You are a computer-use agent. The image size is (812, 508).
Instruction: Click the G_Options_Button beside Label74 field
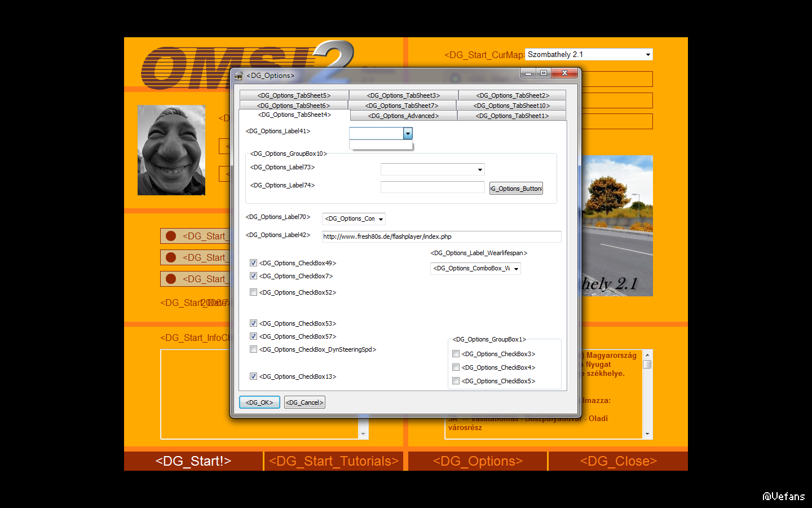point(516,189)
